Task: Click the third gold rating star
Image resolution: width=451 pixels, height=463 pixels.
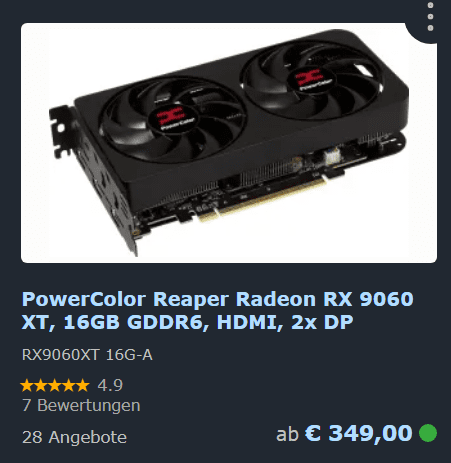Action: [55, 385]
